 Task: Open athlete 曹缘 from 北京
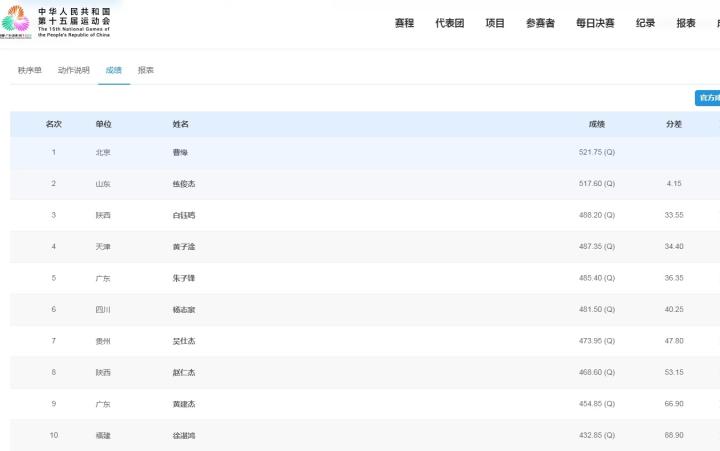[180, 153]
